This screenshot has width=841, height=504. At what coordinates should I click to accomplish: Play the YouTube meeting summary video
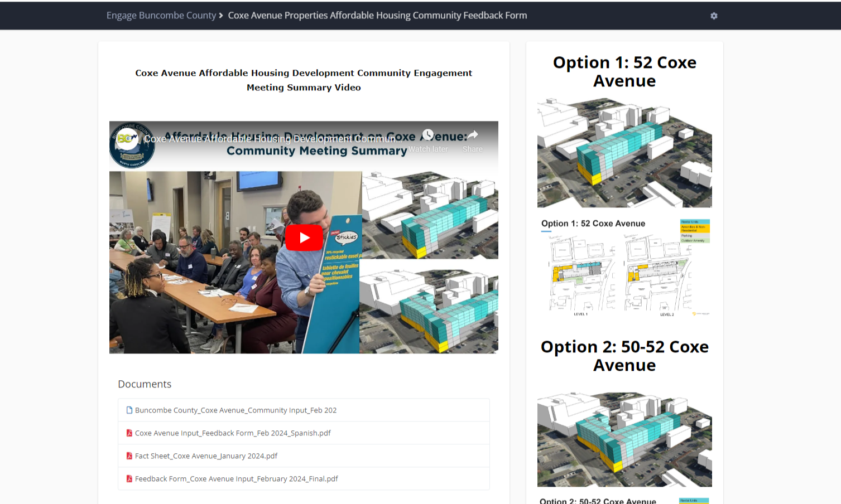[x=304, y=238]
